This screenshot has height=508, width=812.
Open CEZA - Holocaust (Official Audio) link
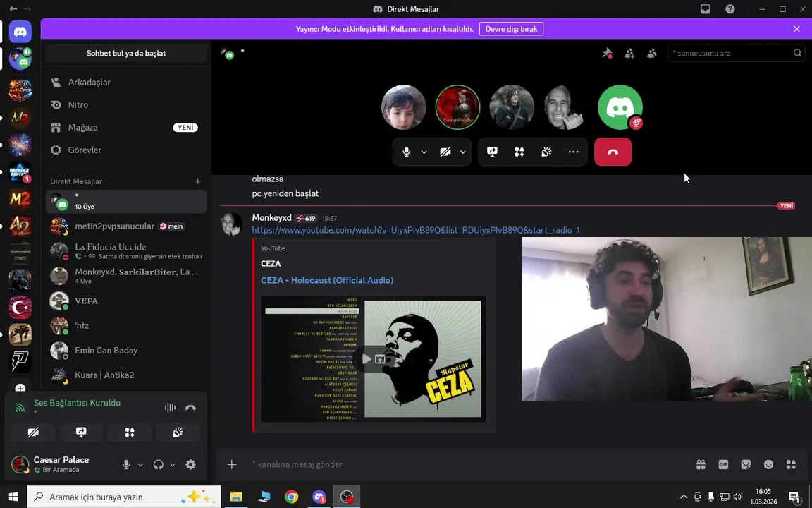(327, 280)
